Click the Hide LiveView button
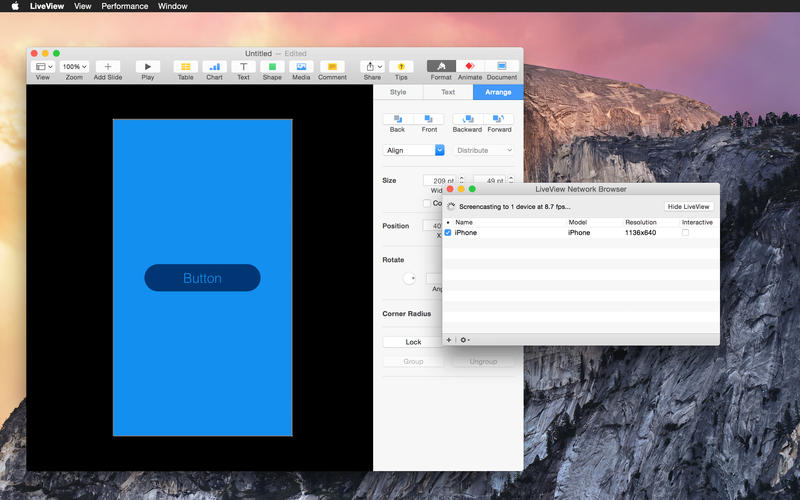The image size is (800, 500). 689,206
